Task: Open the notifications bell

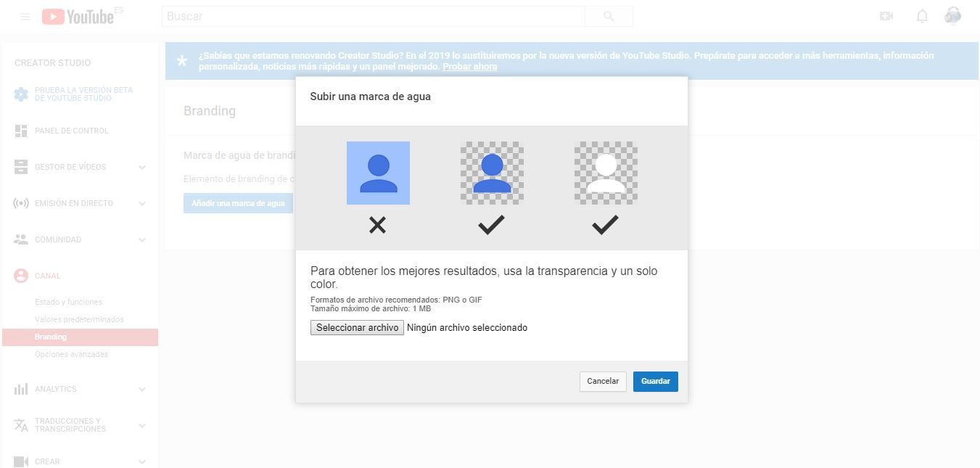Action: [922, 16]
